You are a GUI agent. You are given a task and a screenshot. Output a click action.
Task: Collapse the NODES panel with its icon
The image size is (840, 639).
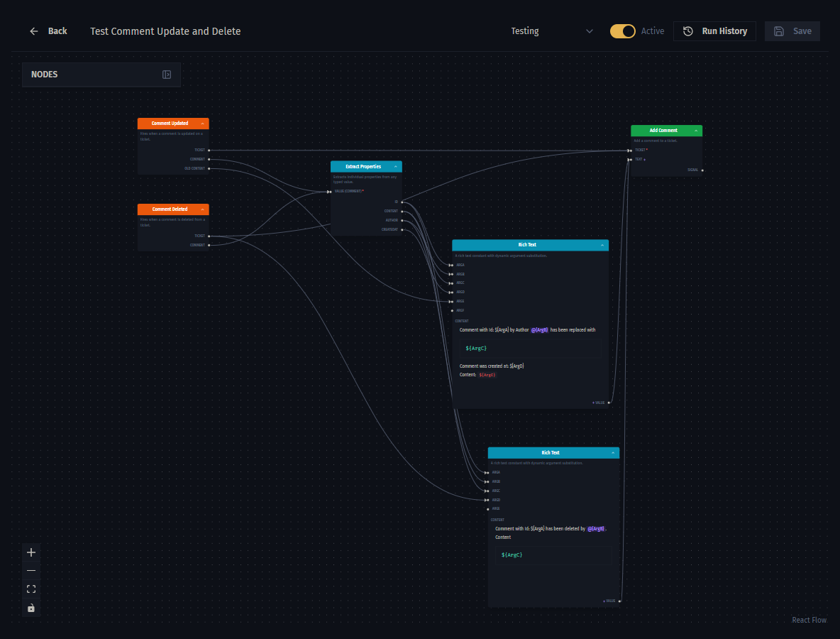167,75
